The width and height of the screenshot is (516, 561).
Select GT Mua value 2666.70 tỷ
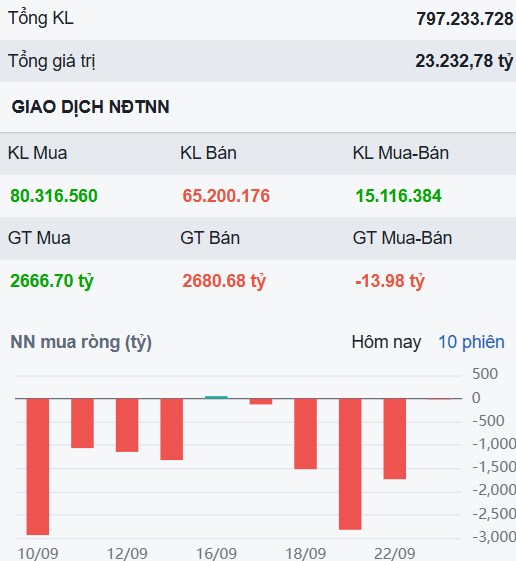(x=52, y=281)
